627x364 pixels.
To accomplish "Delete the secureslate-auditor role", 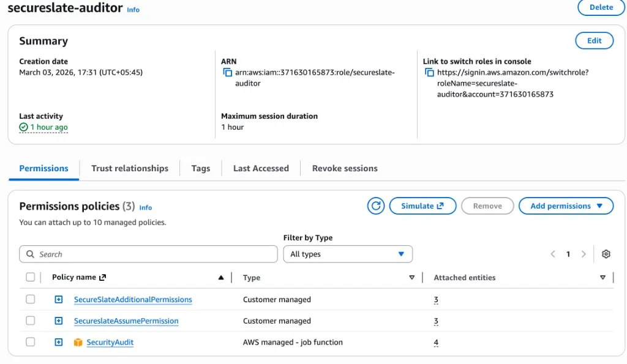I will click(601, 7).
